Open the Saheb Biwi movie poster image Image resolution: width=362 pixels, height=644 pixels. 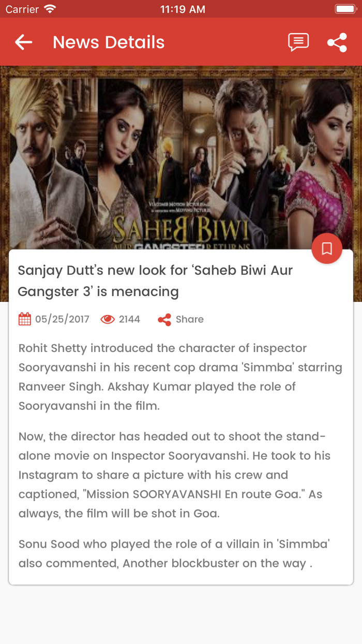point(181,157)
